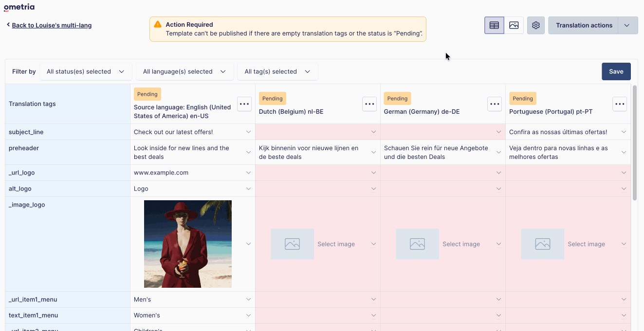Click image placeholder icon in Dutch column
Image resolution: width=644 pixels, height=331 pixels.
point(292,244)
